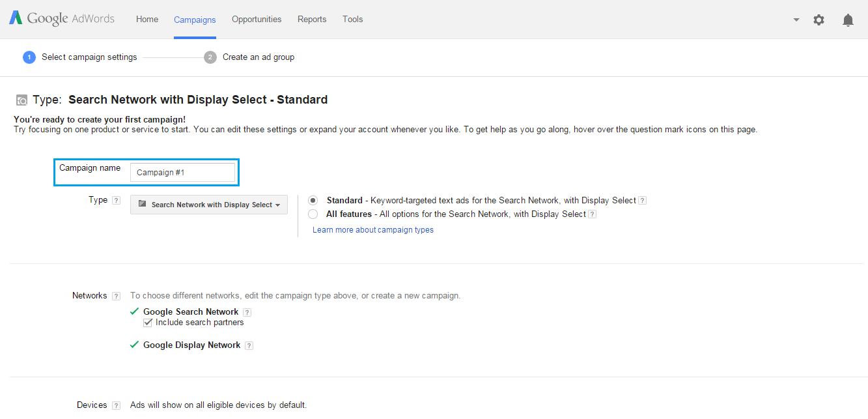The image size is (868, 419).
Task: Click step 1 Select campaign settings
Action: [x=80, y=57]
